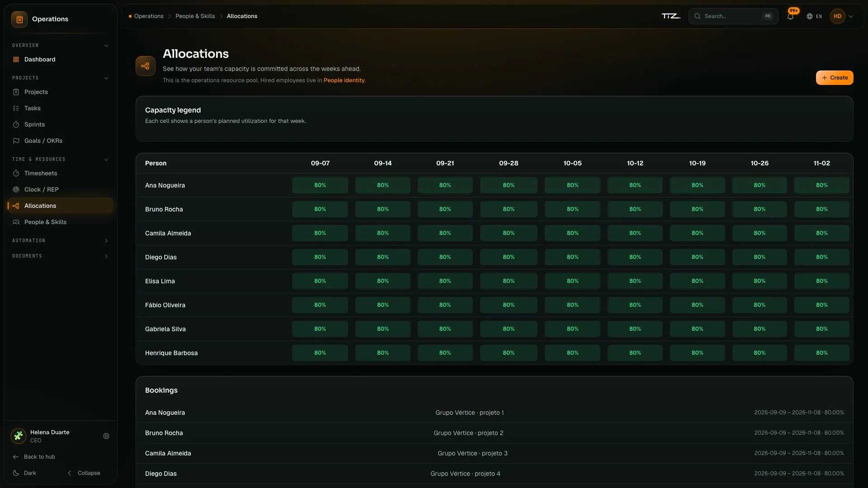Click the Goals / OKRs flag icon
The width and height of the screenshot is (868, 488).
[16, 141]
